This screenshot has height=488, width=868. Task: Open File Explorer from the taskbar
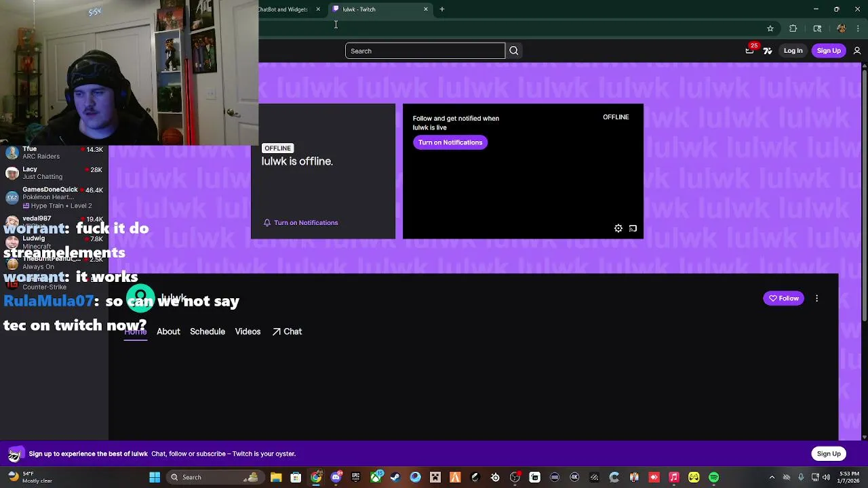click(x=276, y=477)
